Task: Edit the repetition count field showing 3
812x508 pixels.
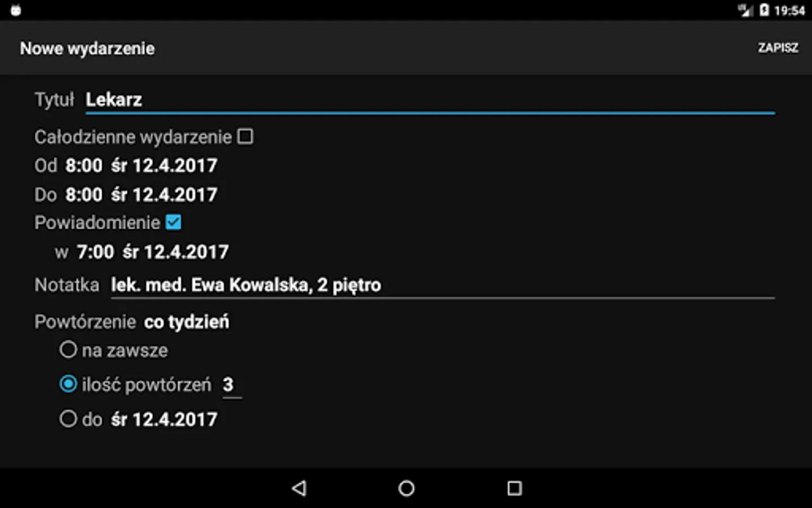Action: coord(232,385)
